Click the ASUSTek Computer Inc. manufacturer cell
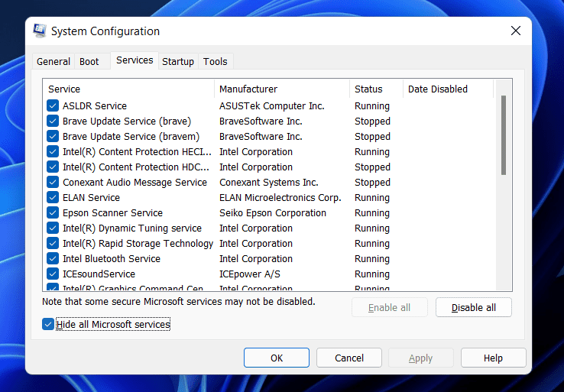Viewport: 564px width, 392px height. 272,105
